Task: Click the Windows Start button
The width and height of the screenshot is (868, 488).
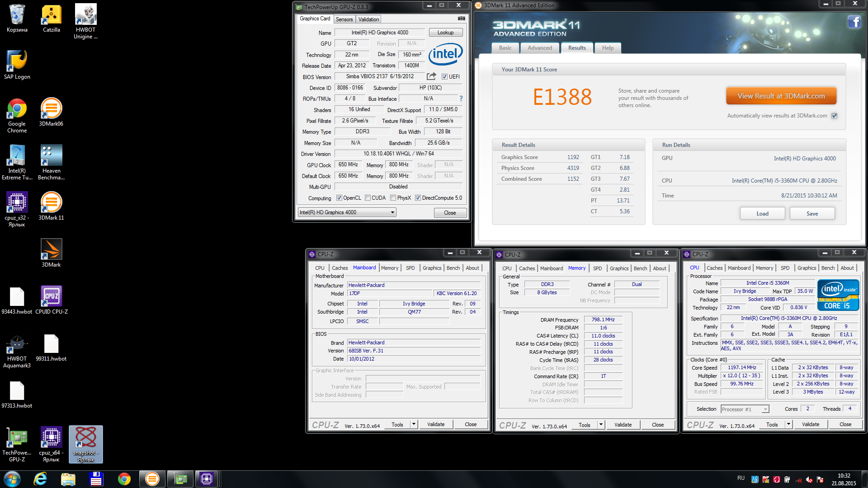Action: (12, 479)
